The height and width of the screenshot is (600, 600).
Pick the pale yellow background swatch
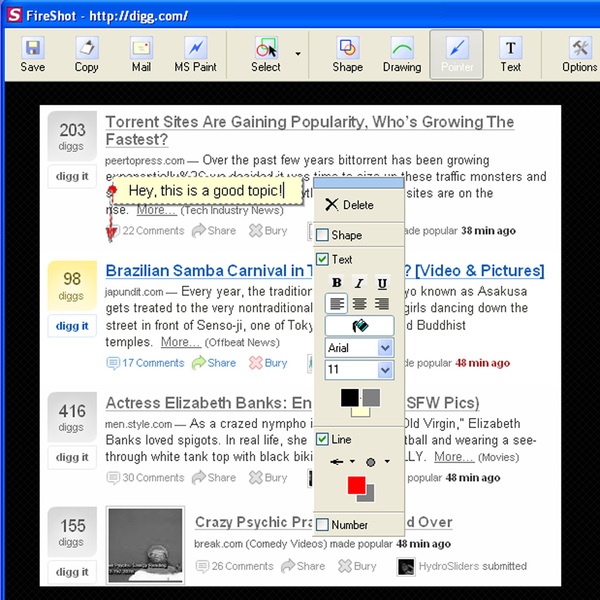[361, 412]
